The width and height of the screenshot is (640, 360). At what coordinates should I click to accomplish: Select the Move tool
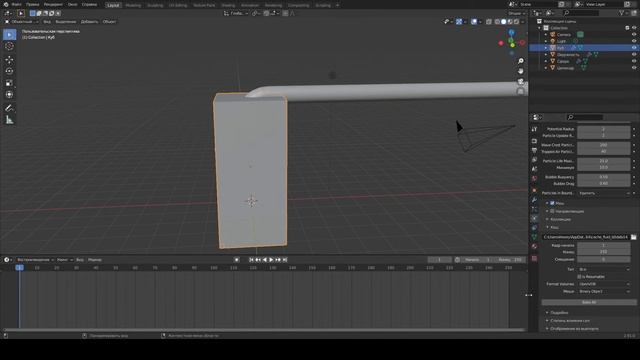tap(9, 60)
